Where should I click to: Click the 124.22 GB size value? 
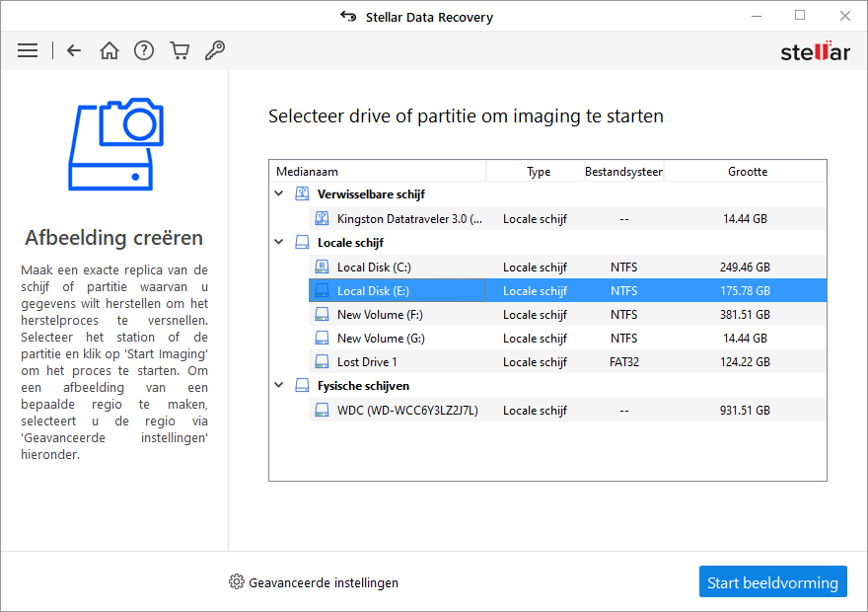point(745,362)
